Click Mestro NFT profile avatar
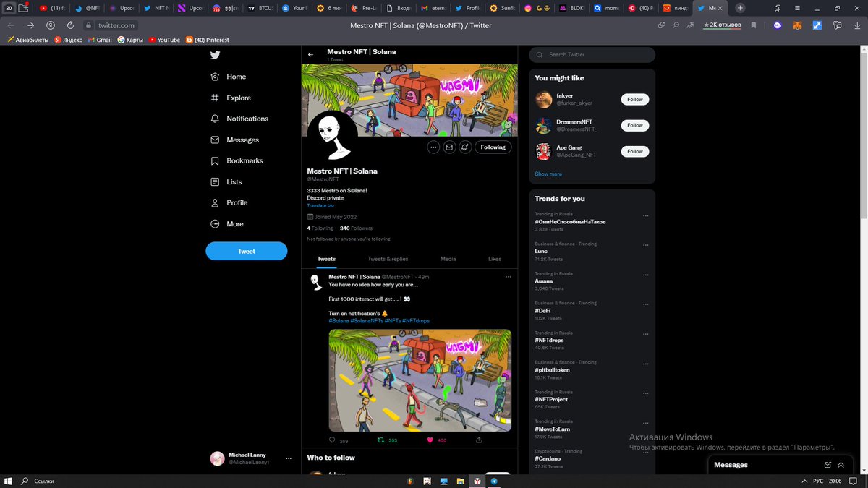 click(x=332, y=136)
